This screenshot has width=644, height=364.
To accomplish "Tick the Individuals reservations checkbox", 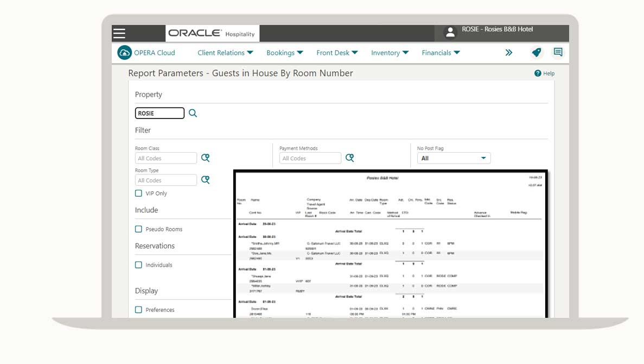I will [139, 265].
